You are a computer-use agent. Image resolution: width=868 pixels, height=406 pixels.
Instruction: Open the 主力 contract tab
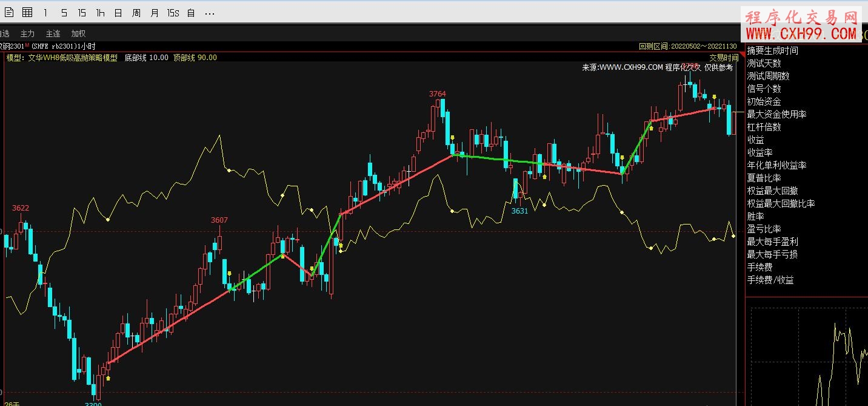28,33
